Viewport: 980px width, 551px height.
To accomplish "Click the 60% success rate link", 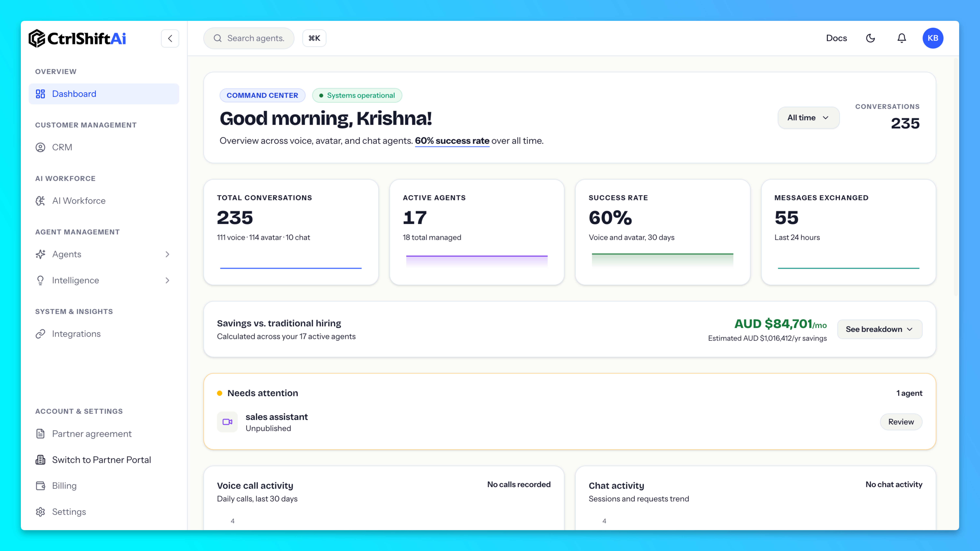I will pos(452,141).
